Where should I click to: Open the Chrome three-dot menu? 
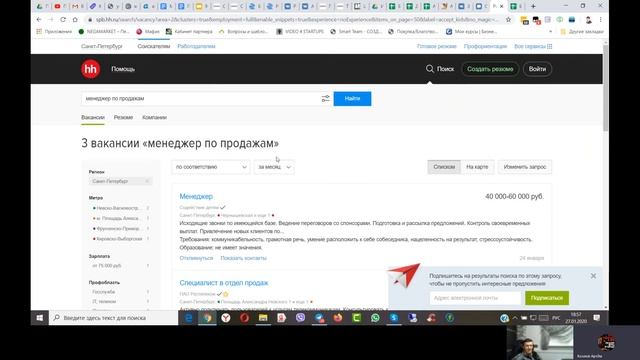click(600, 20)
